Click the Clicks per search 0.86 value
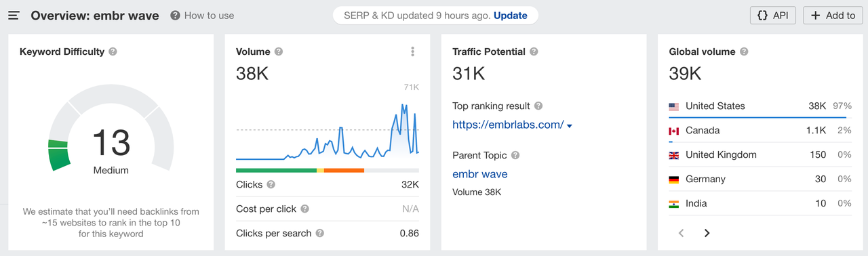The width and height of the screenshot is (868, 256). (409, 234)
